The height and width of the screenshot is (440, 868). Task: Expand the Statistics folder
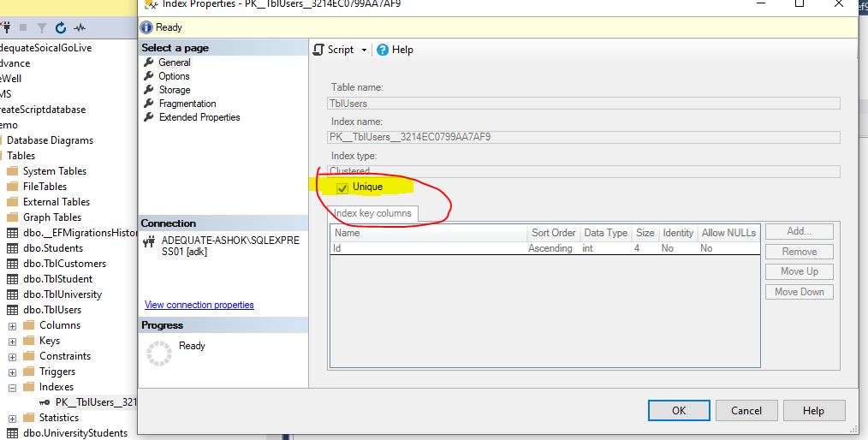pos(12,419)
